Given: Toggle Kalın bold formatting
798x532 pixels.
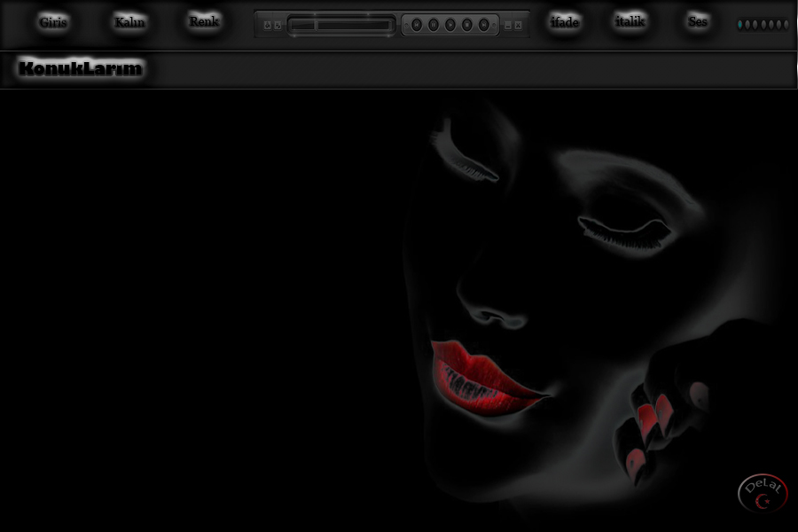Looking at the screenshot, I should tap(129, 23).
